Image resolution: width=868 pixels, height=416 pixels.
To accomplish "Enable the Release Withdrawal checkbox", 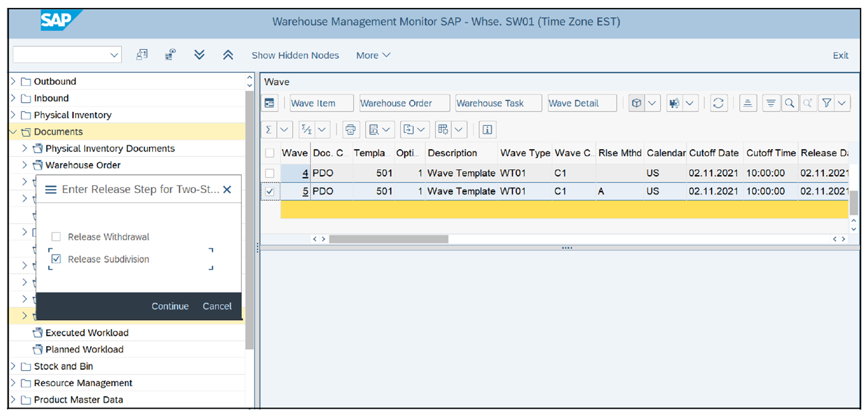I will point(57,237).
